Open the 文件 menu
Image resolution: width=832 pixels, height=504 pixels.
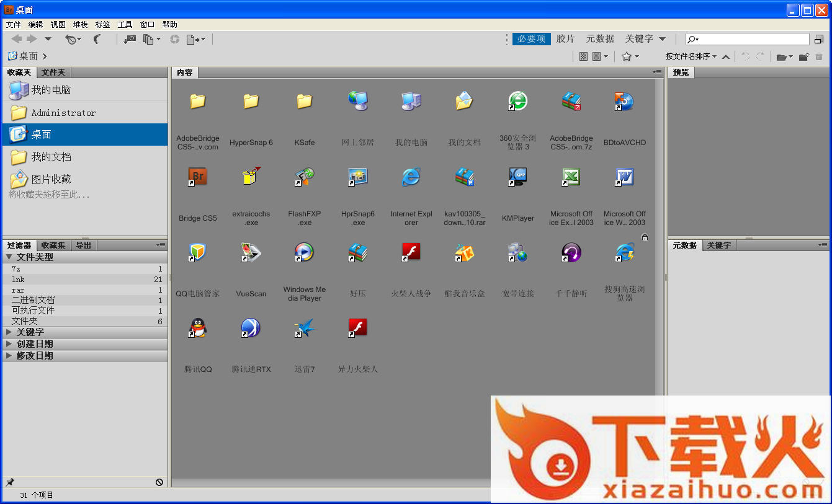tap(14, 25)
